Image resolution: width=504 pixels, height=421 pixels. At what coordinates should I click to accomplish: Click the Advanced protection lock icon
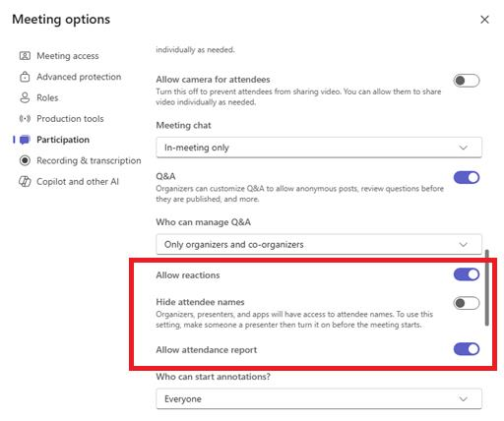pos(25,77)
